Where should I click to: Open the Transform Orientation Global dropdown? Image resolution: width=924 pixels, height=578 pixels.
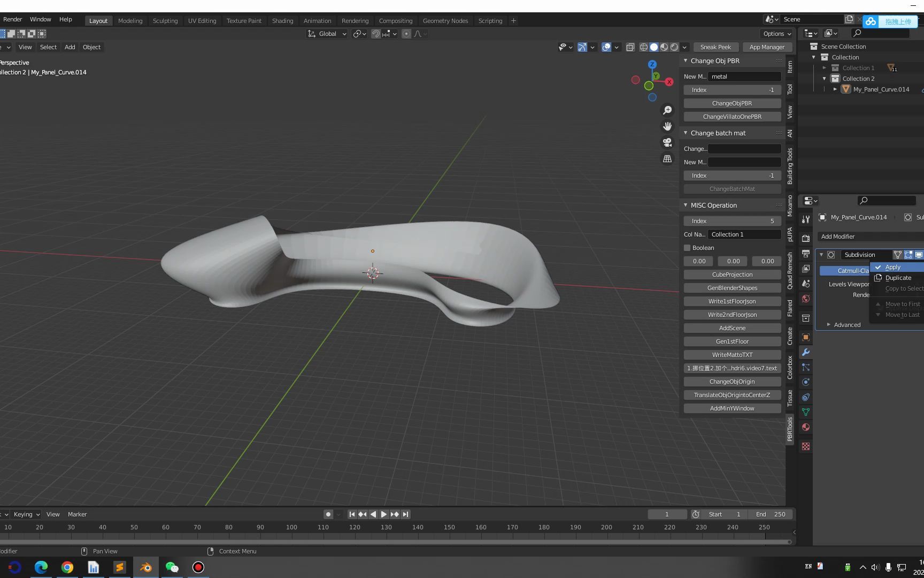click(326, 34)
